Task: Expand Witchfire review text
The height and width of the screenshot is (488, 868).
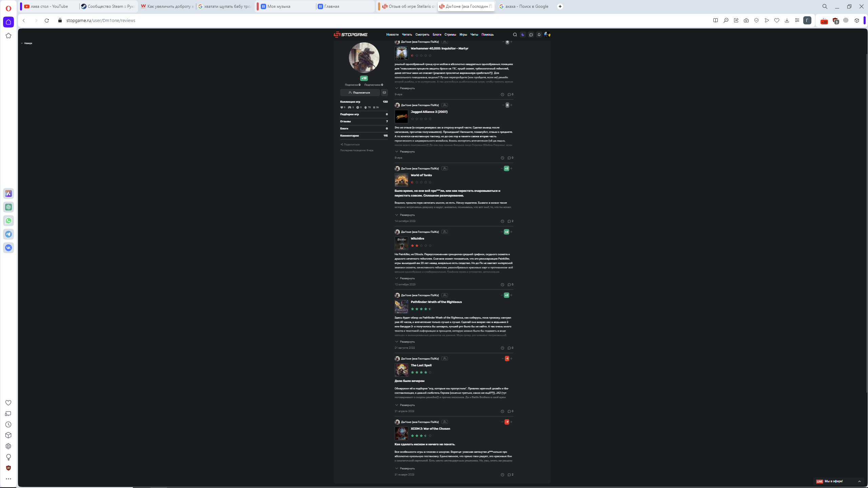Action: click(405, 278)
